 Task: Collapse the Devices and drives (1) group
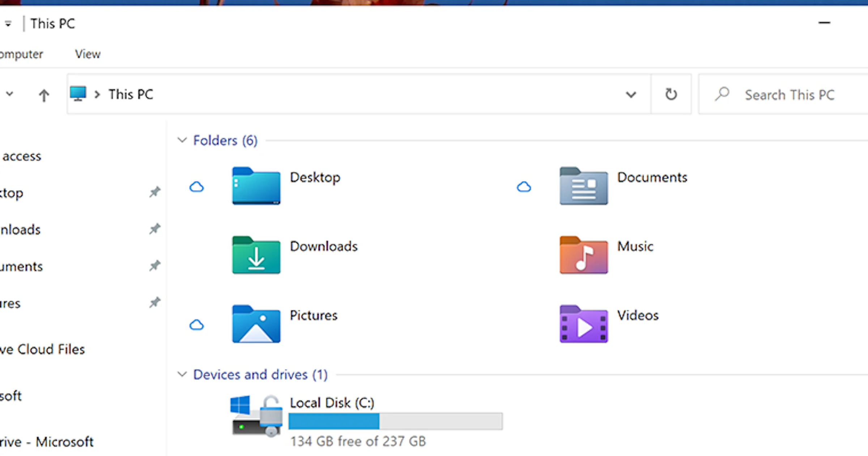pyautogui.click(x=182, y=374)
